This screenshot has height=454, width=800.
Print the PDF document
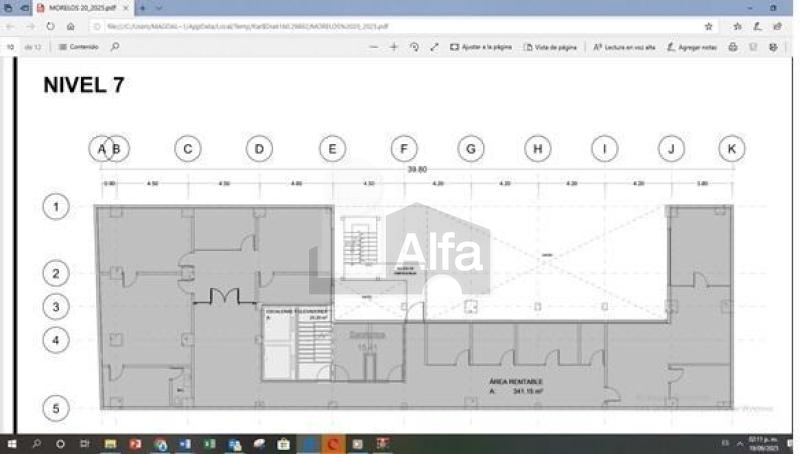(x=733, y=47)
